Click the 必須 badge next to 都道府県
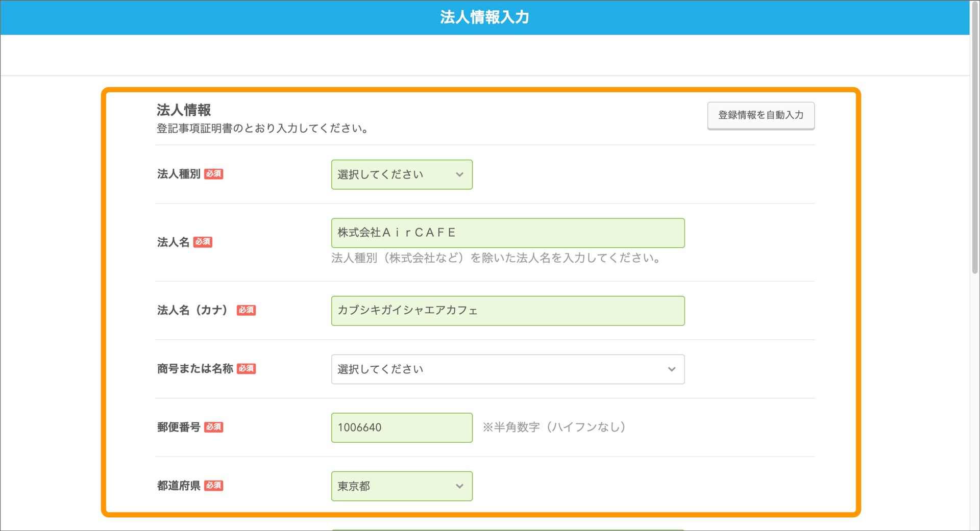This screenshot has width=980, height=531. 214,486
